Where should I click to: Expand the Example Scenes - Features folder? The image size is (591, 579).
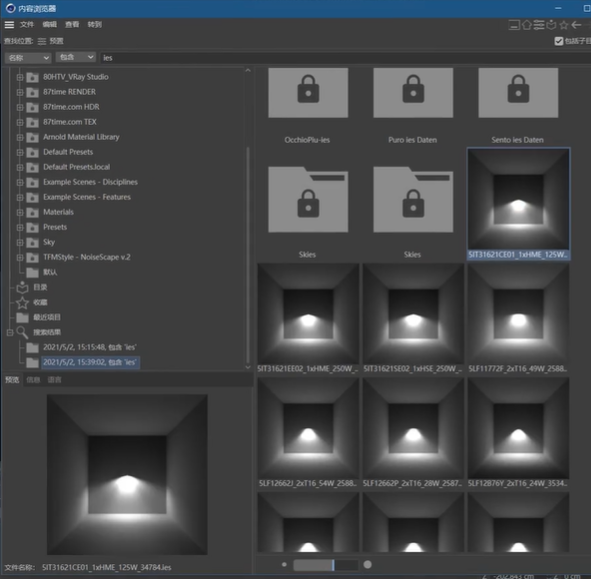20,197
